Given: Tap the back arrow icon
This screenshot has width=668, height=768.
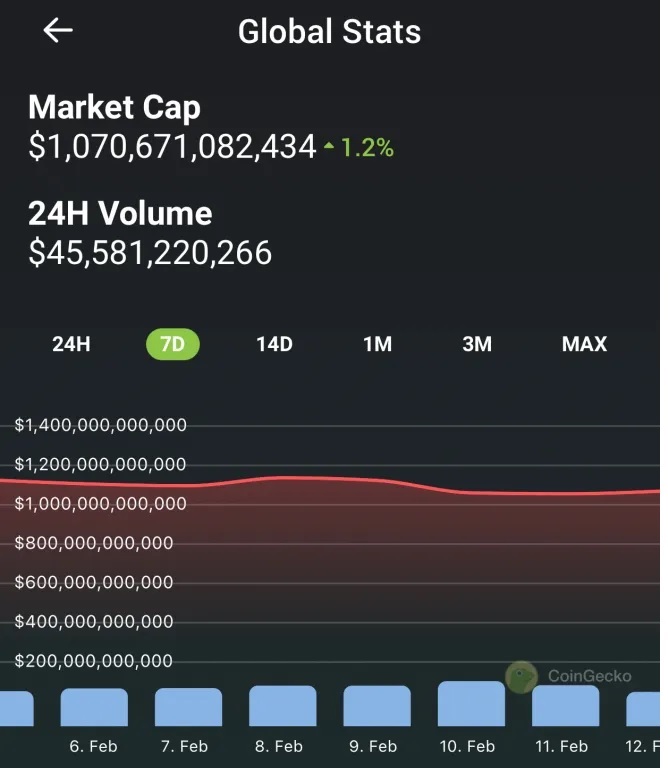Looking at the screenshot, I should coord(58,31).
